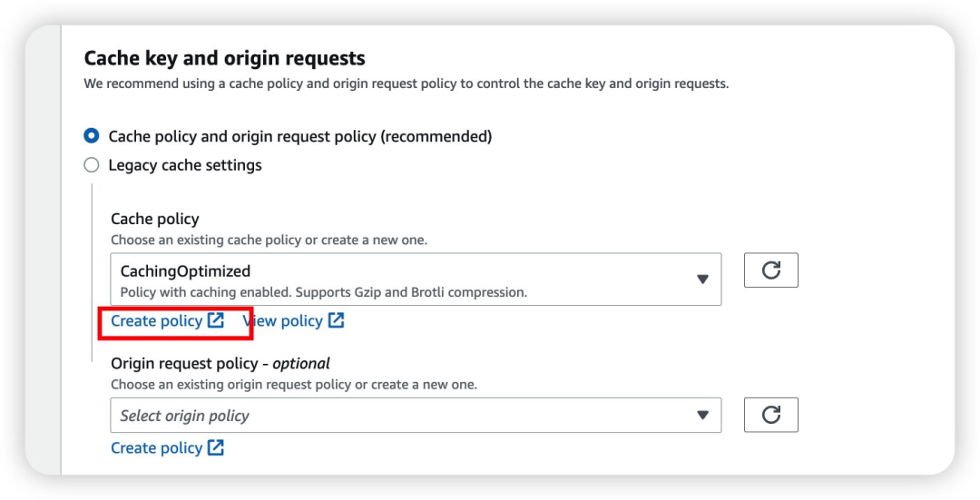The image size is (980, 500).
Task: Click the refresh icon beside the Cache policy dropdown
Action: 770,270
